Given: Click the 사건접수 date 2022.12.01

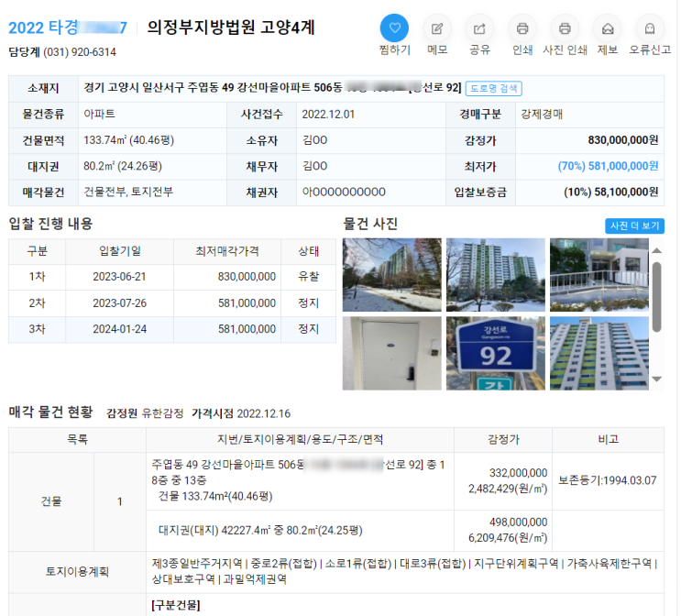Looking at the screenshot, I should (328, 115).
